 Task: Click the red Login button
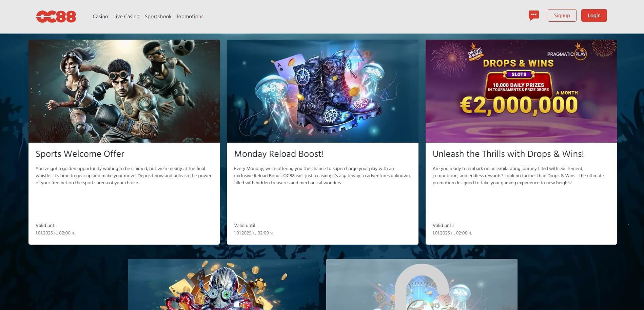[594, 16]
